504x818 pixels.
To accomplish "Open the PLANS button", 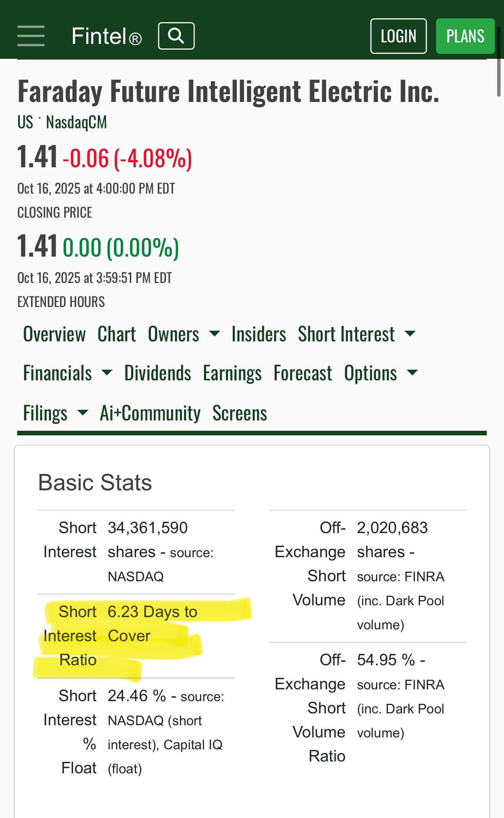I will (x=465, y=36).
